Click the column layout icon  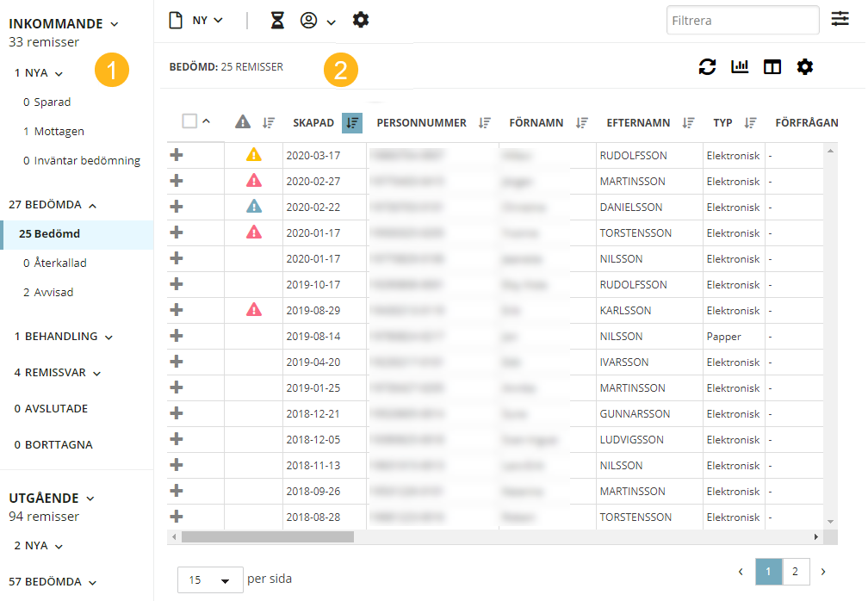[772, 67]
